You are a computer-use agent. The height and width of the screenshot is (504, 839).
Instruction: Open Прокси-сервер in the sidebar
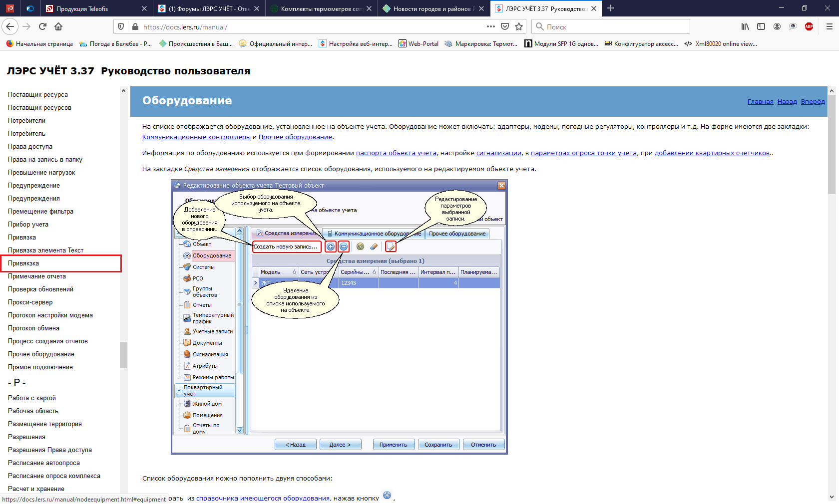point(30,302)
